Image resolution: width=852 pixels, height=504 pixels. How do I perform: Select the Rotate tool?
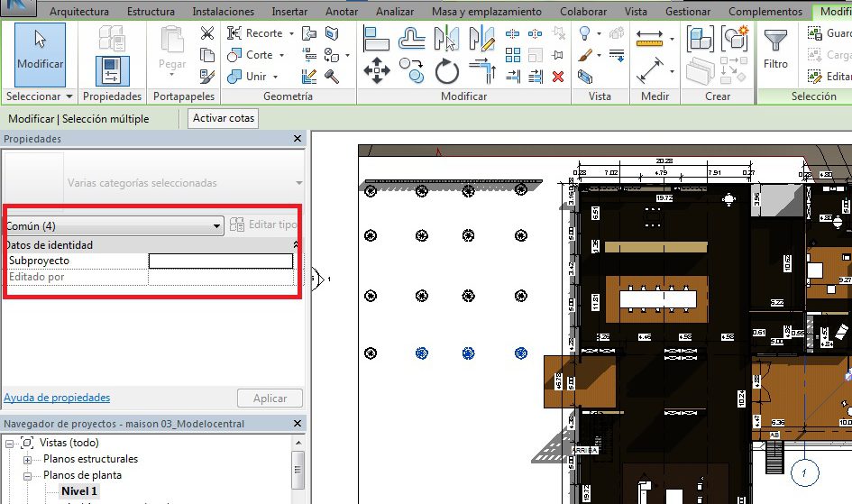pyautogui.click(x=447, y=70)
